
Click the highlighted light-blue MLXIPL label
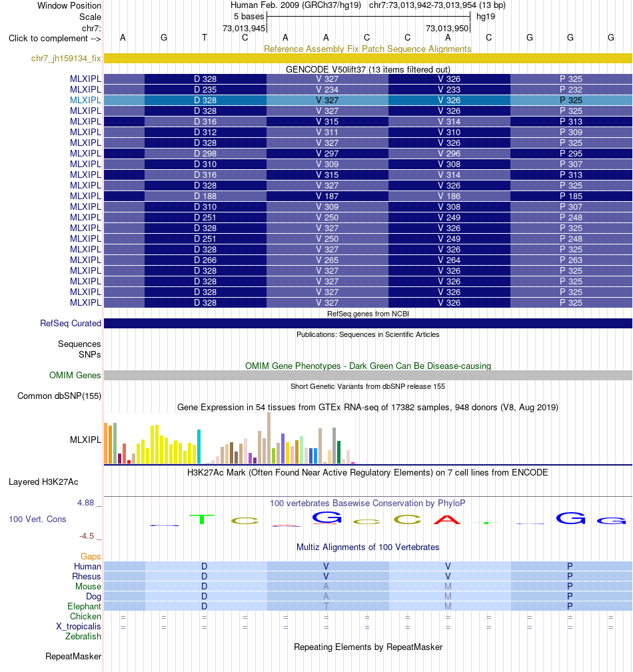[x=85, y=100]
